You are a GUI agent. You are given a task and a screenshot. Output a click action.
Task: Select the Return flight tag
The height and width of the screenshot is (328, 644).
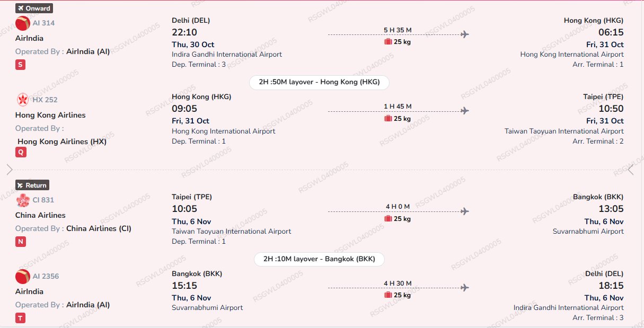pos(32,185)
